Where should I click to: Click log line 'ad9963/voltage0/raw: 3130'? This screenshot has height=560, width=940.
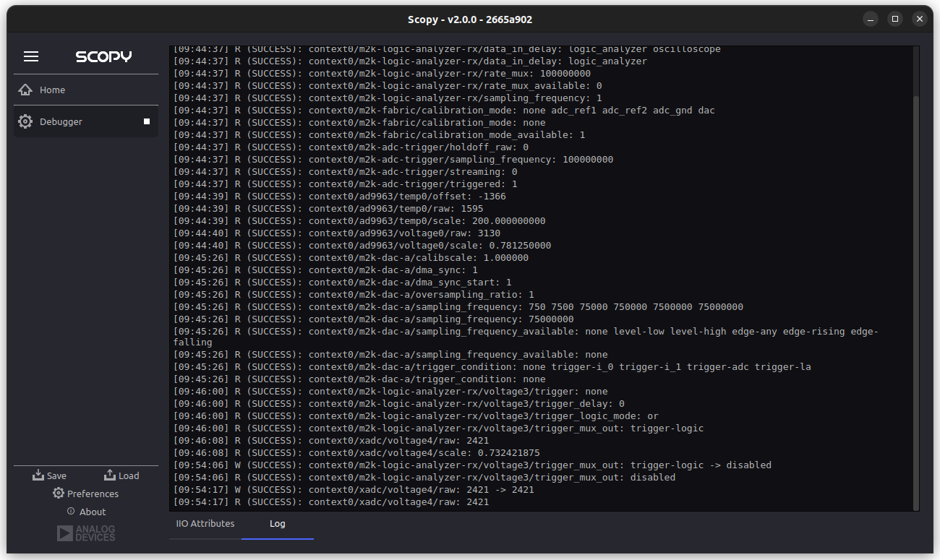point(337,233)
